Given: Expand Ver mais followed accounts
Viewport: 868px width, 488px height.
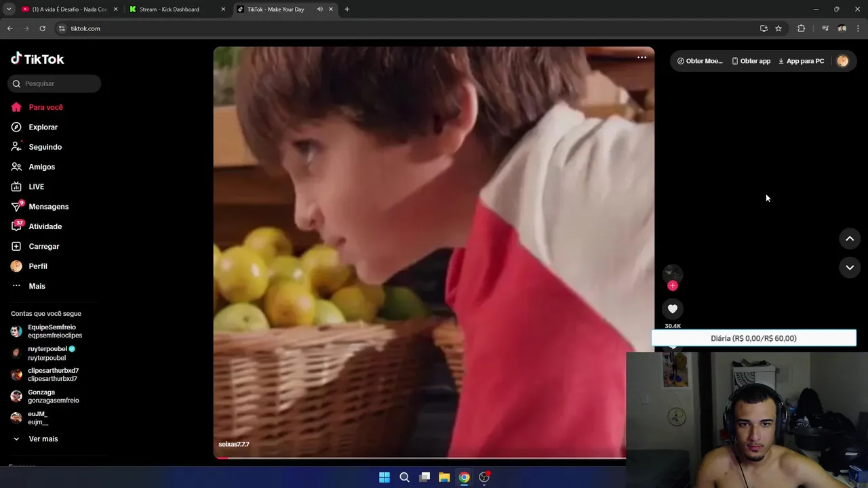Looking at the screenshot, I should point(43,439).
